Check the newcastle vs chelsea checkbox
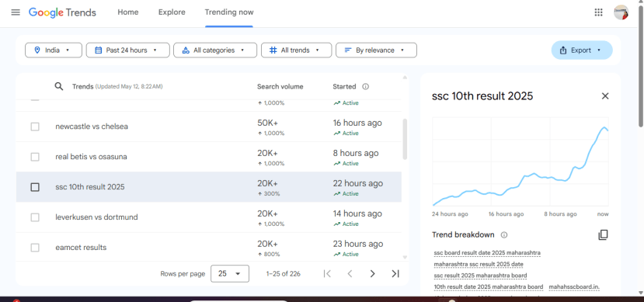This screenshot has width=644, height=302. click(35, 127)
